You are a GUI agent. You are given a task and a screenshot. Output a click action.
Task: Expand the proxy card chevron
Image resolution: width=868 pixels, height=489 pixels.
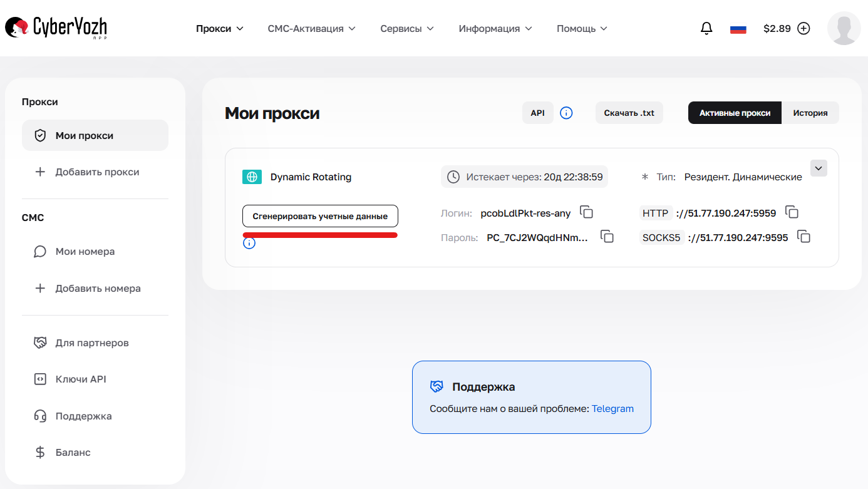click(x=819, y=168)
